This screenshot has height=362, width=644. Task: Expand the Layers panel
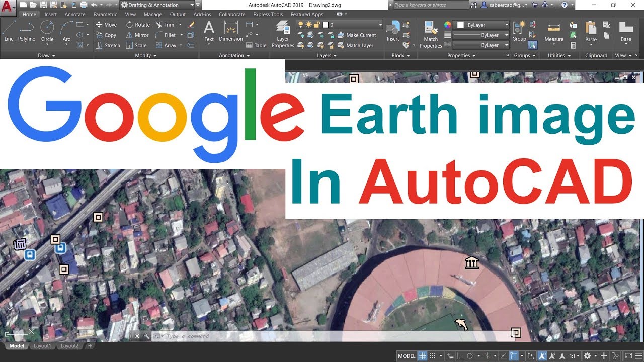(x=327, y=56)
